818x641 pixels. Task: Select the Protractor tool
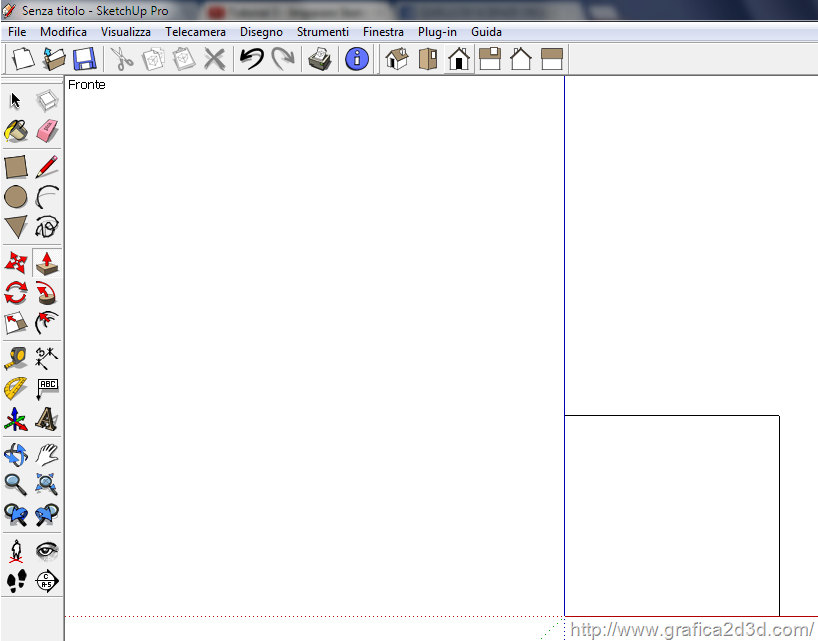coord(16,388)
